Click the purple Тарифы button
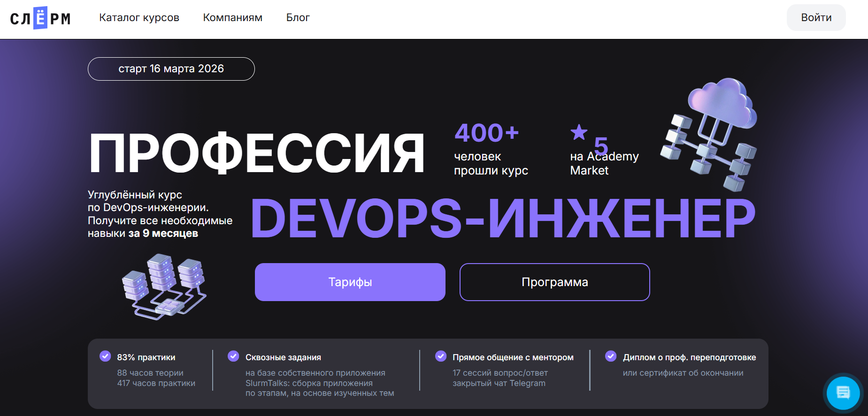Viewport: 868px width, 416px height. point(350,282)
